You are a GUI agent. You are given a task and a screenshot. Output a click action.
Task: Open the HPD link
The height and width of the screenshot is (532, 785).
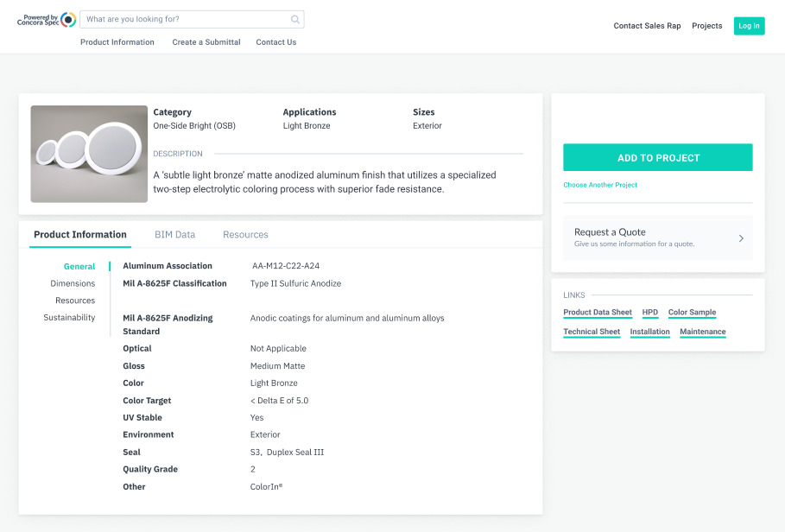pos(649,313)
